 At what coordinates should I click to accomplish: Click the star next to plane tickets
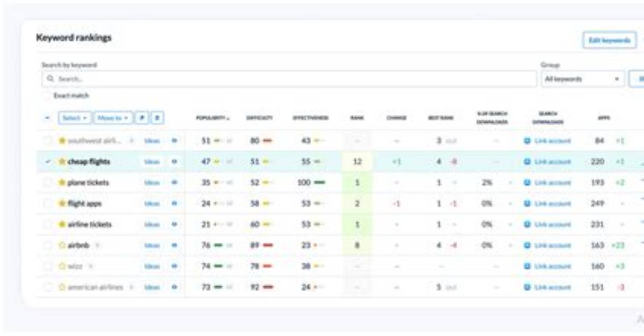click(x=62, y=183)
